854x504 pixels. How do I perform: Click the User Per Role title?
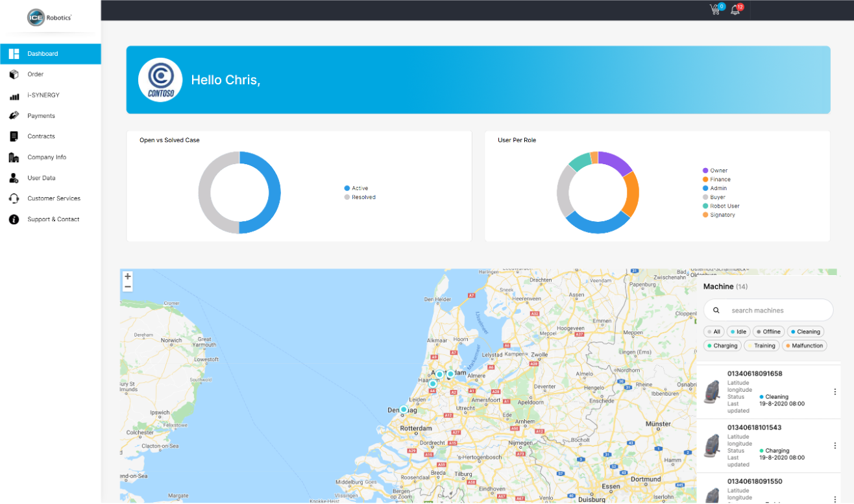click(x=517, y=140)
